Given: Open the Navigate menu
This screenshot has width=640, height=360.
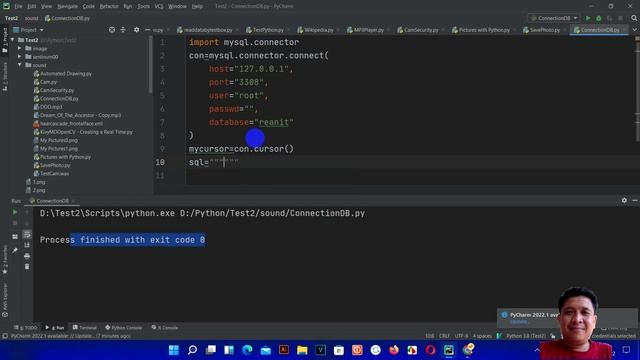Looking at the screenshot, I should 67,6.
